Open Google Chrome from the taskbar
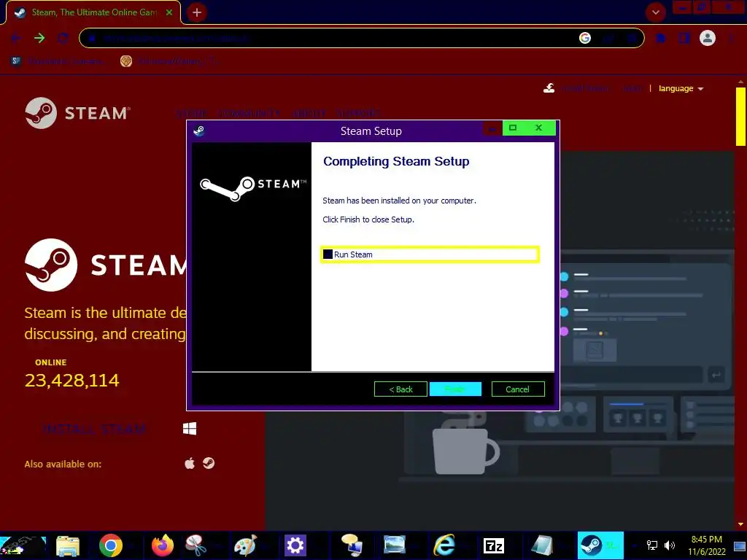747x560 pixels. 111,545
